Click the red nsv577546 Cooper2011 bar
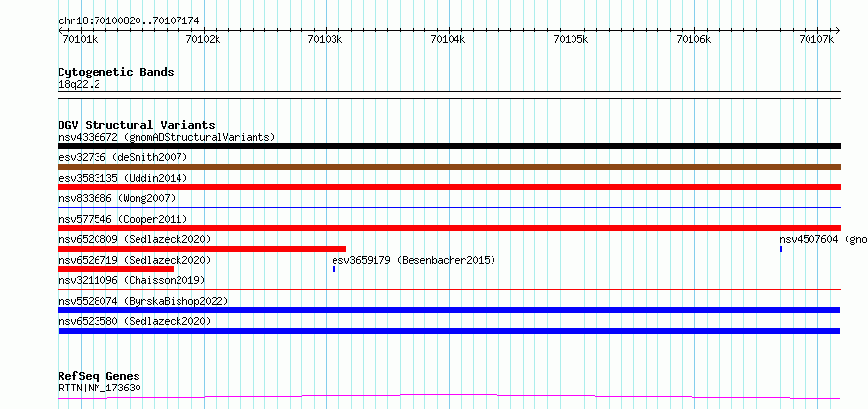 [449, 228]
